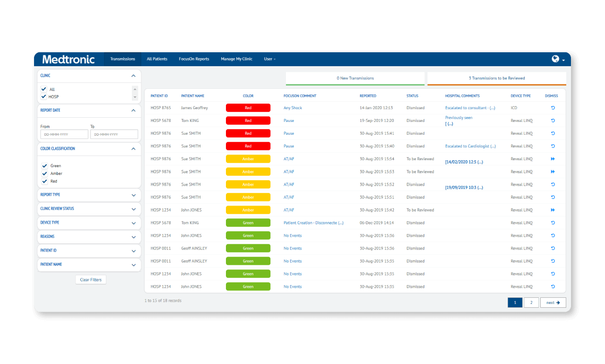Click undo dismiss icon on Tom KING Pause row
Viewport: 605px width, 364px height.
553,120
